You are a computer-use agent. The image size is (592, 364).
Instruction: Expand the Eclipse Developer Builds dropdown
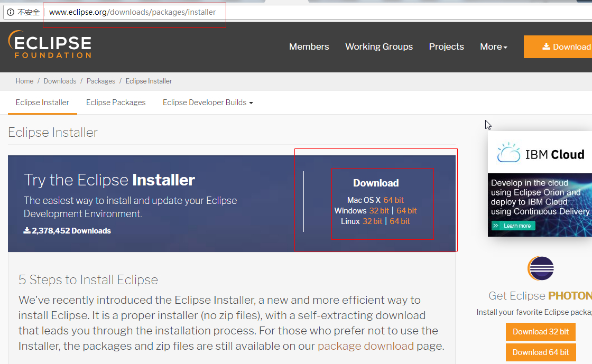click(208, 102)
